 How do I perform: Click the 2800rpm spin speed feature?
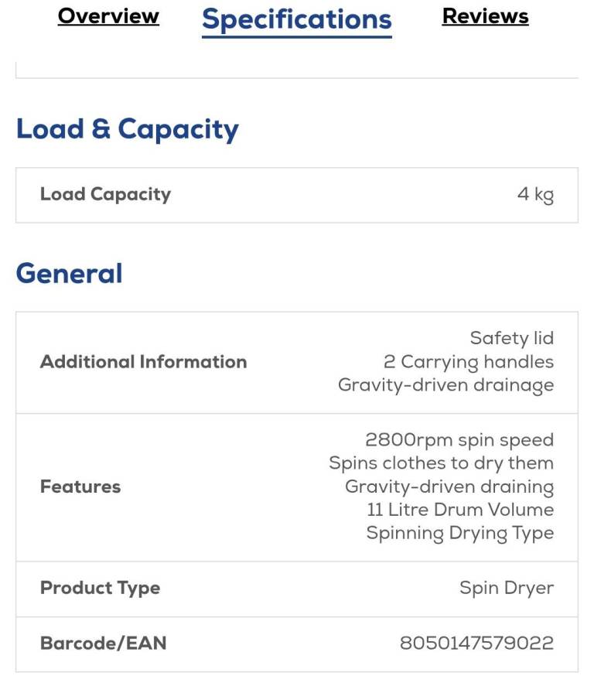click(x=459, y=440)
